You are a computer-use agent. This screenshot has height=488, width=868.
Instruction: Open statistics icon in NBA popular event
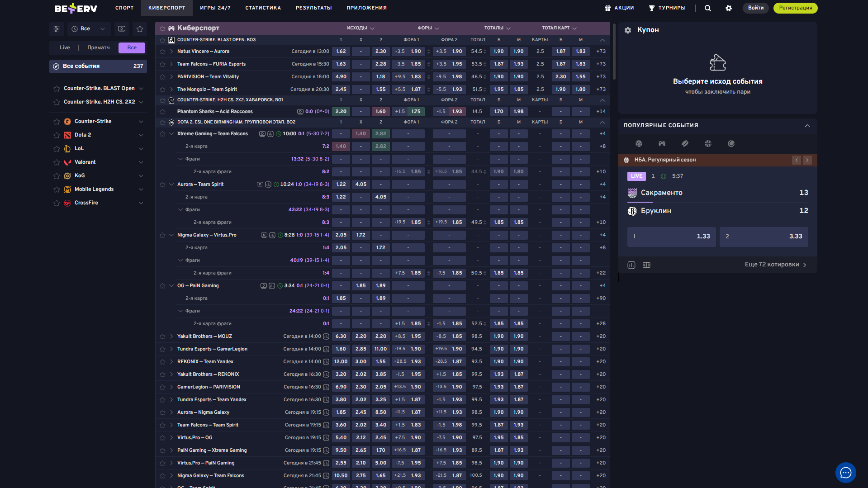631,265
